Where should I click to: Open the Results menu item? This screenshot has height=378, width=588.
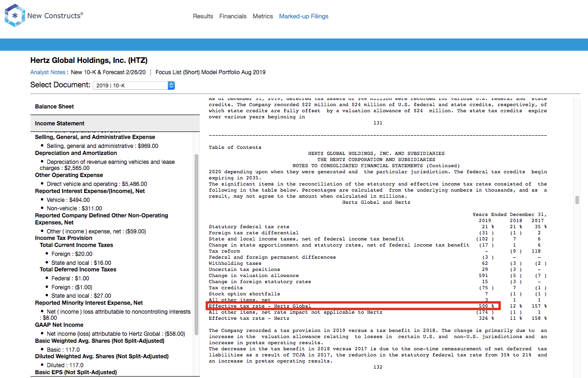coord(203,16)
